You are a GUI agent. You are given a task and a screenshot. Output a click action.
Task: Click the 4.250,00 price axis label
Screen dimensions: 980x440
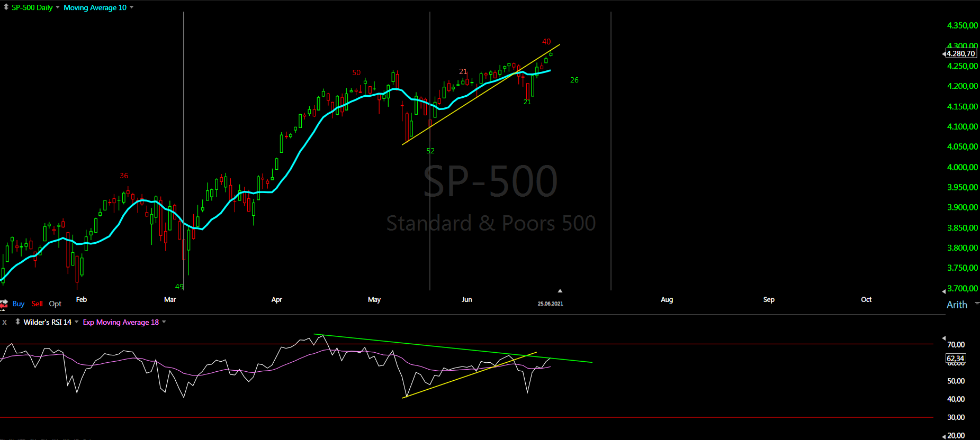point(963,66)
